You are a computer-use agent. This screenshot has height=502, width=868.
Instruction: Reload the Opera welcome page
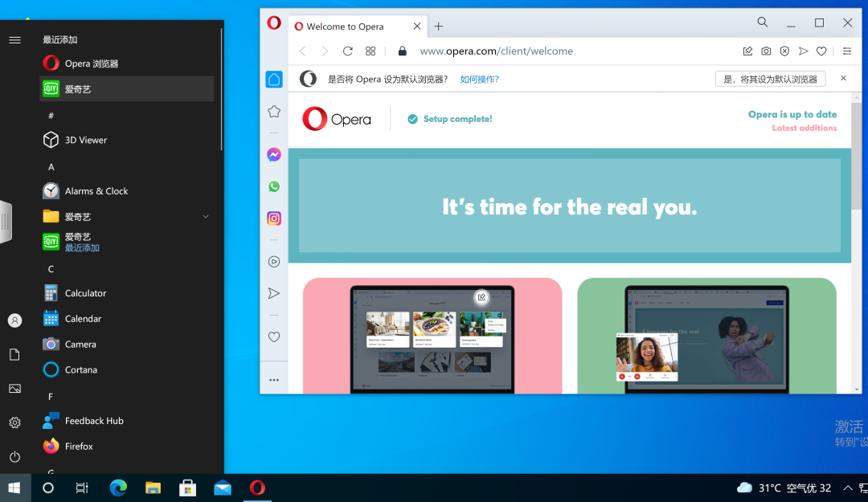pyautogui.click(x=348, y=51)
